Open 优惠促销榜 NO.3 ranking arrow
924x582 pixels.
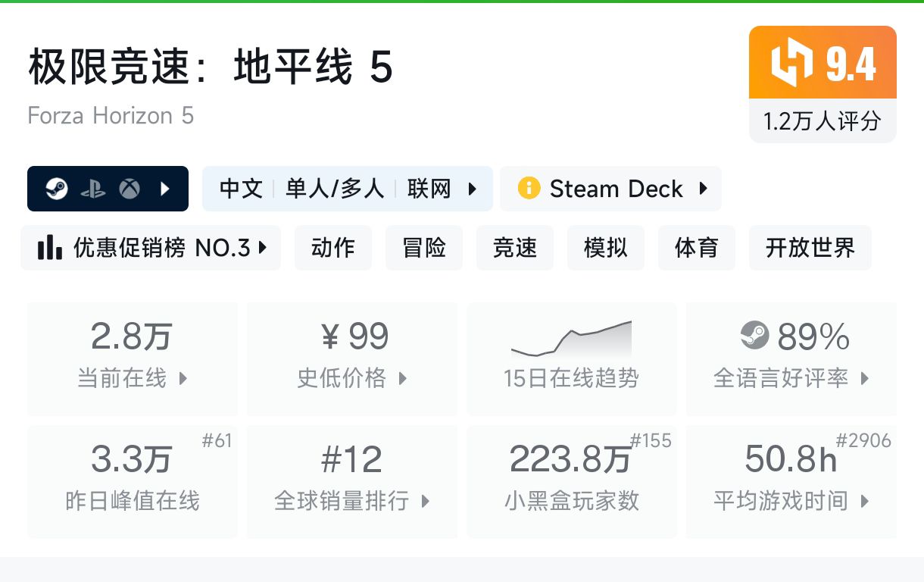click(x=263, y=247)
